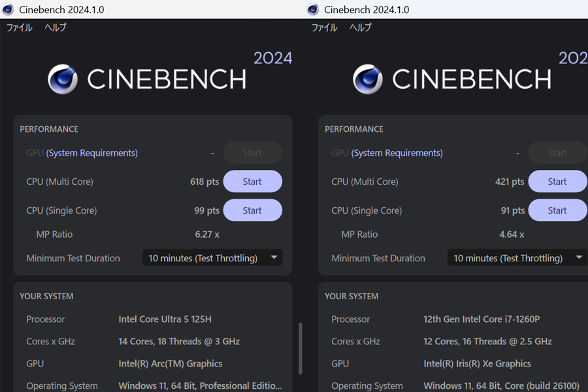
Task: Click the 91 pts single core score
Action: pyautogui.click(x=513, y=210)
